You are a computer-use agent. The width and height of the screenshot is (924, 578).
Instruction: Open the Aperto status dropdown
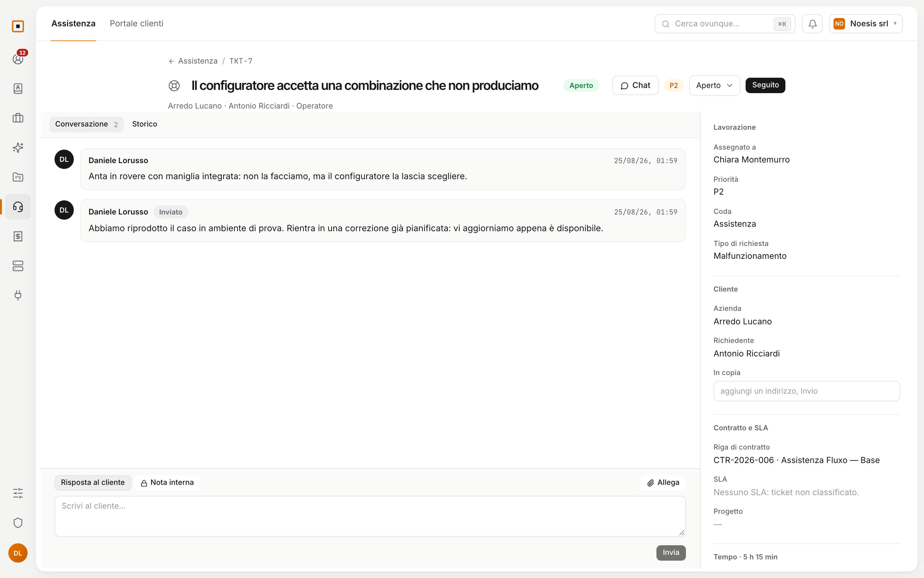[x=714, y=85]
